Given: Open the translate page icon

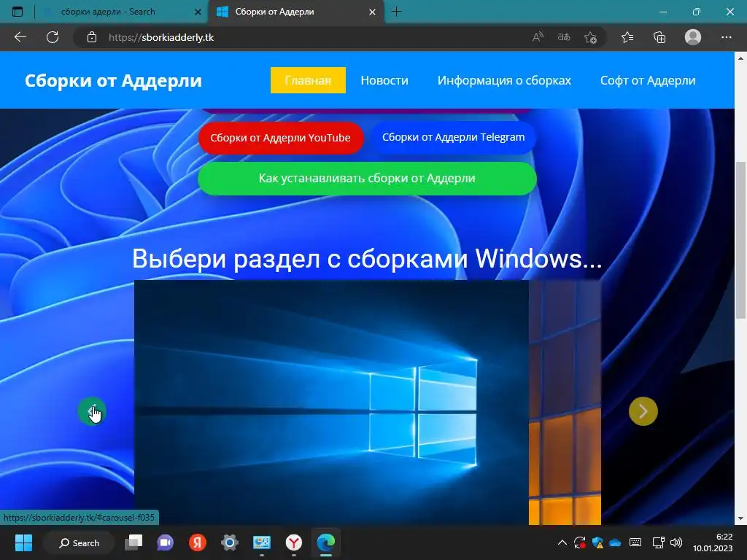Looking at the screenshot, I should click(564, 37).
